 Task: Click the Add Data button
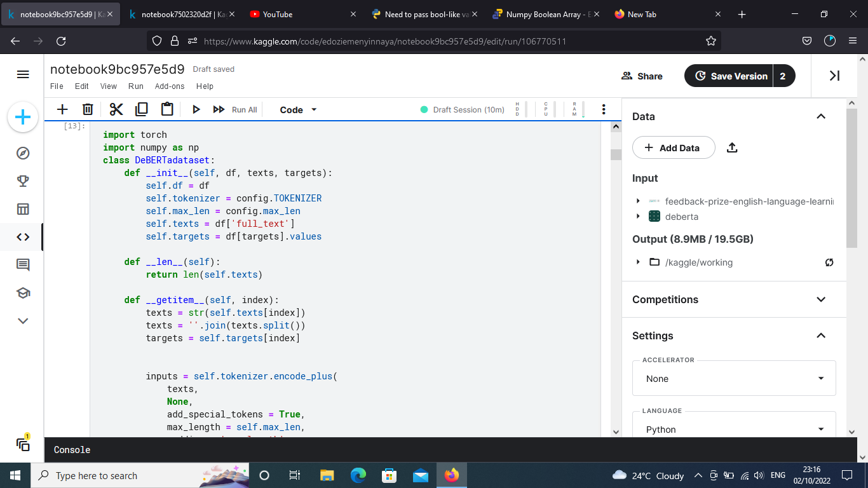(x=674, y=148)
